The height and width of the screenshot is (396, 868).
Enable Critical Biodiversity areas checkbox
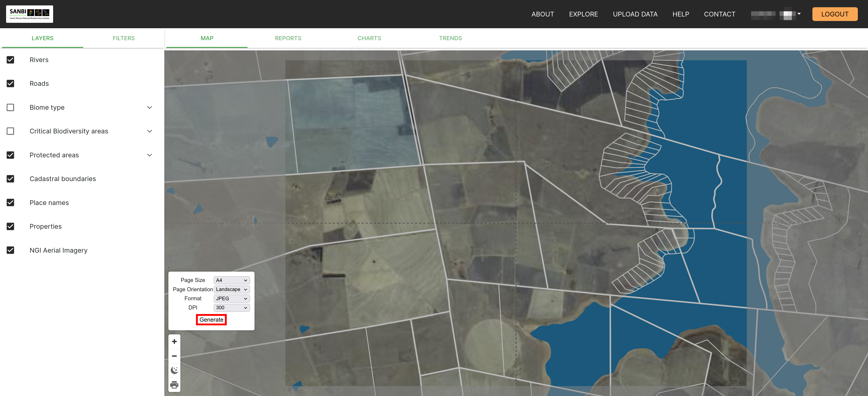tap(10, 131)
